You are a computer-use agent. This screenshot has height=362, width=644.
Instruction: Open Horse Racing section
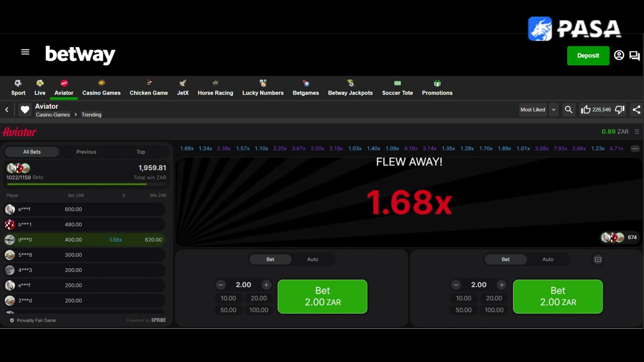pos(215,88)
